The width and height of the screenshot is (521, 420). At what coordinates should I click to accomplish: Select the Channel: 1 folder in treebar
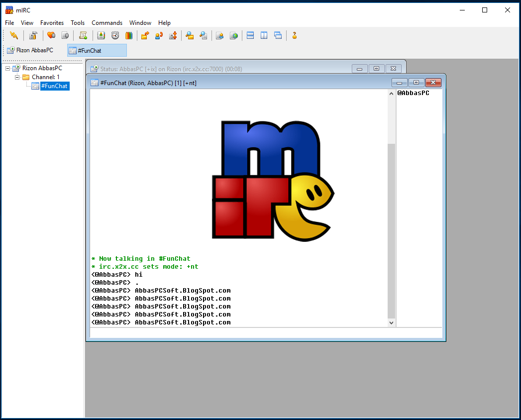[x=45, y=77]
